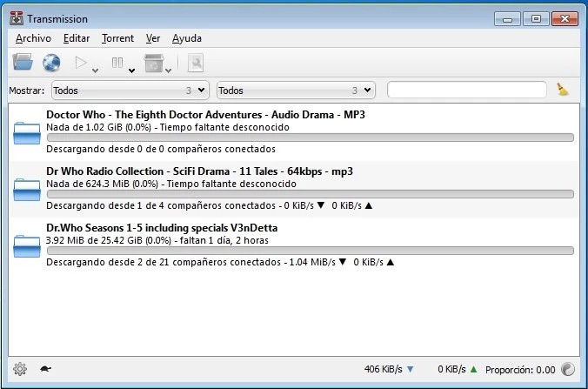Open torrent properties magnifier icon
The image size is (588, 389).
196,63
